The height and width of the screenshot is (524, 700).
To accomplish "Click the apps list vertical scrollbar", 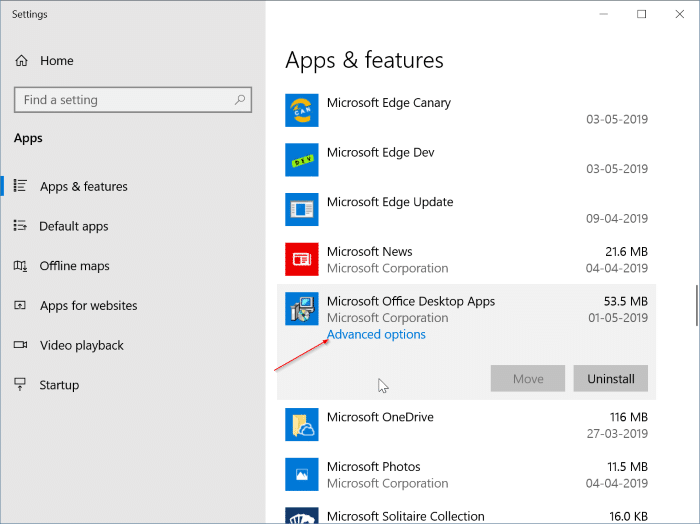I will pyautogui.click(x=696, y=305).
